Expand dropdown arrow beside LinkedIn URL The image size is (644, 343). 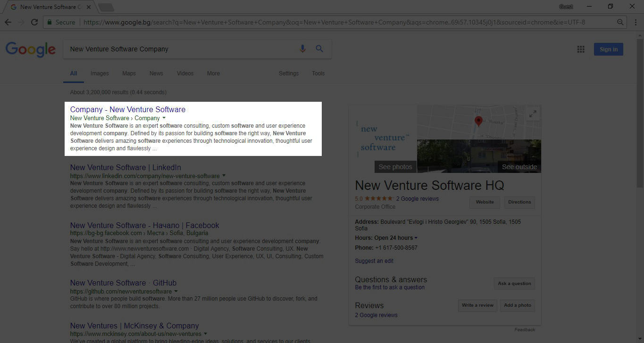[x=224, y=175]
